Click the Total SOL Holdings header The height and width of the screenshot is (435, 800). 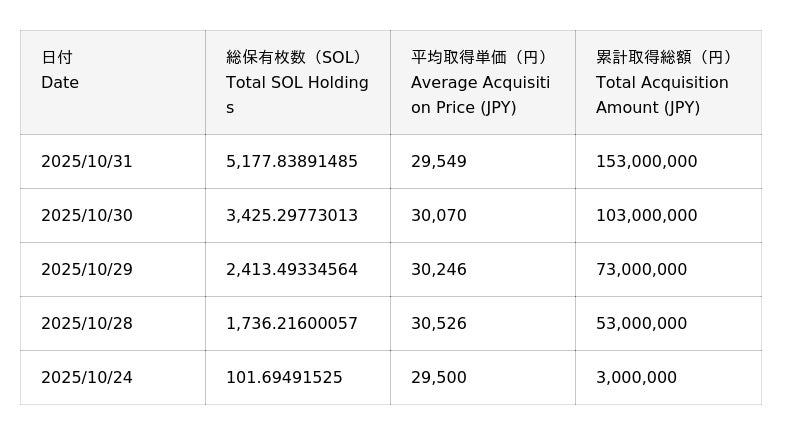(297, 82)
